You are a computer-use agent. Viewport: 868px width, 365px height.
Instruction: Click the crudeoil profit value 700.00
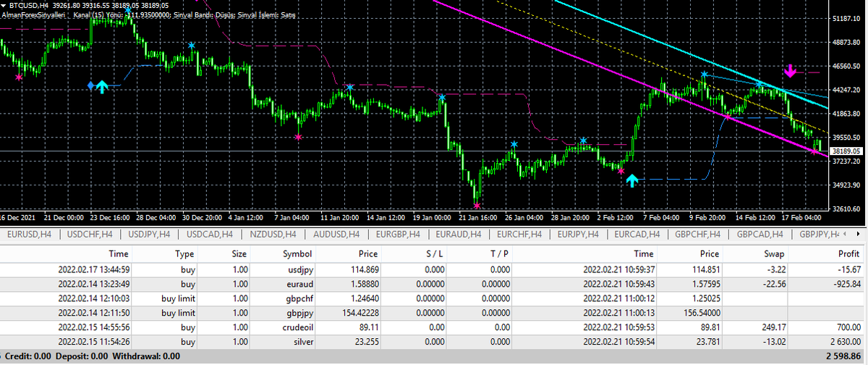(x=847, y=327)
